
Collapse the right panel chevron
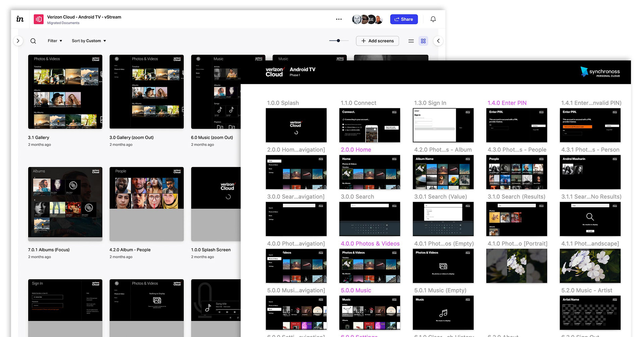pyautogui.click(x=438, y=41)
